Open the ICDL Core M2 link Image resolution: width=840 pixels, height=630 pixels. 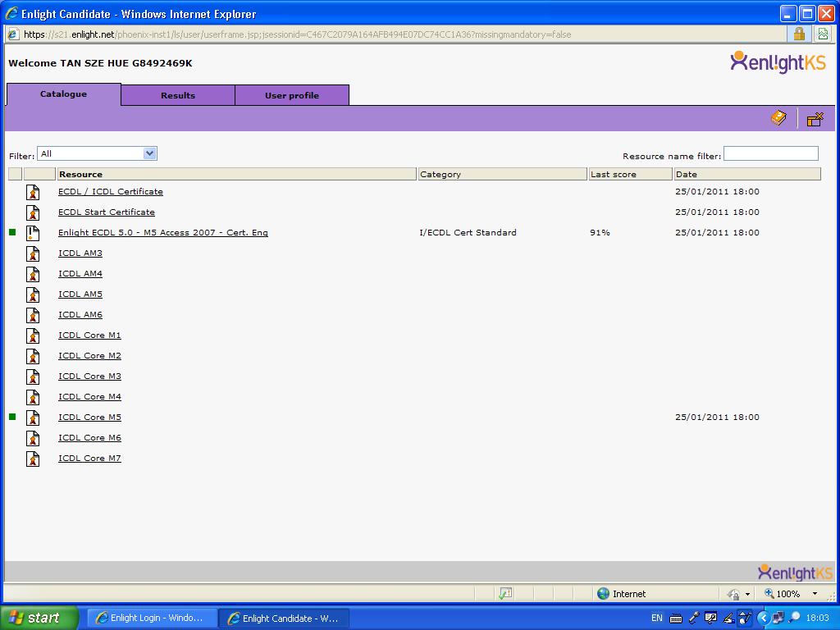pos(89,356)
